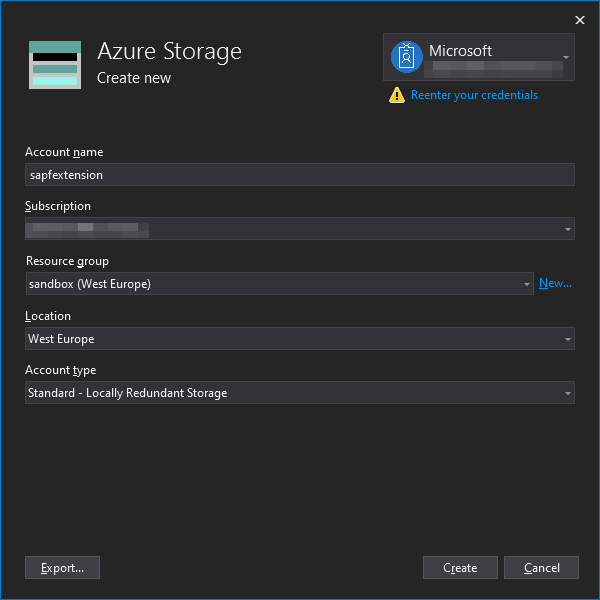This screenshot has width=600, height=600.
Task: Click the yellow warning triangle icon
Action: pyautogui.click(x=397, y=95)
